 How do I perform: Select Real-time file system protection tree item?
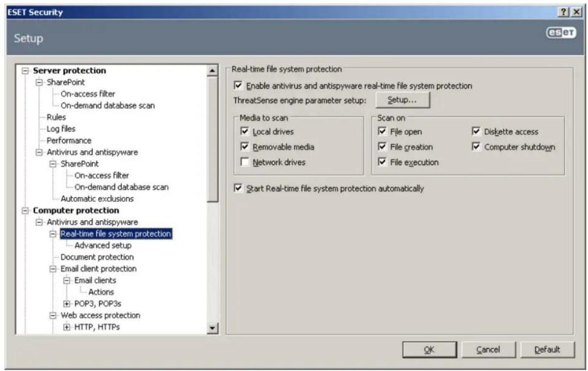[x=116, y=233]
